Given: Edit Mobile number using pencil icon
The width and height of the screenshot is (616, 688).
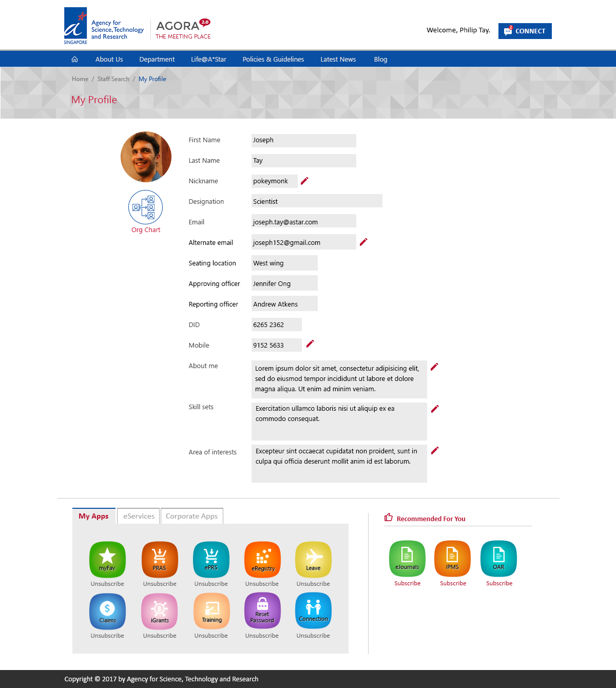Looking at the screenshot, I should 310,344.
